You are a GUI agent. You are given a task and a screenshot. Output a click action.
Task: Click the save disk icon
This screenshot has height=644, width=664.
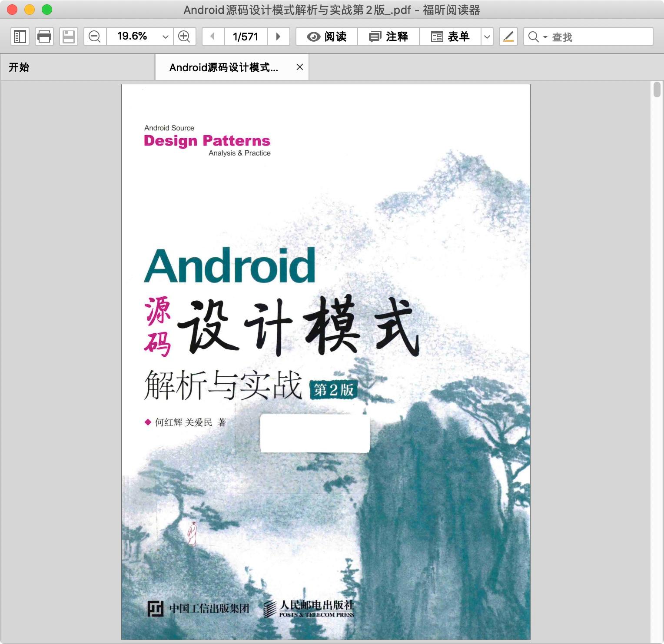(x=69, y=37)
